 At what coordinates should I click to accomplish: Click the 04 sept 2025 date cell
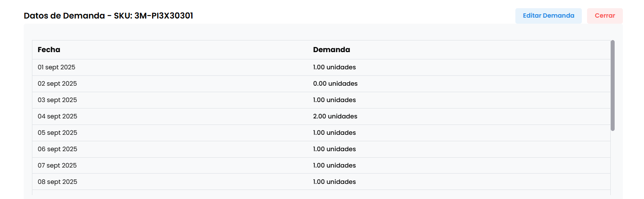click(x=57, y=117)
